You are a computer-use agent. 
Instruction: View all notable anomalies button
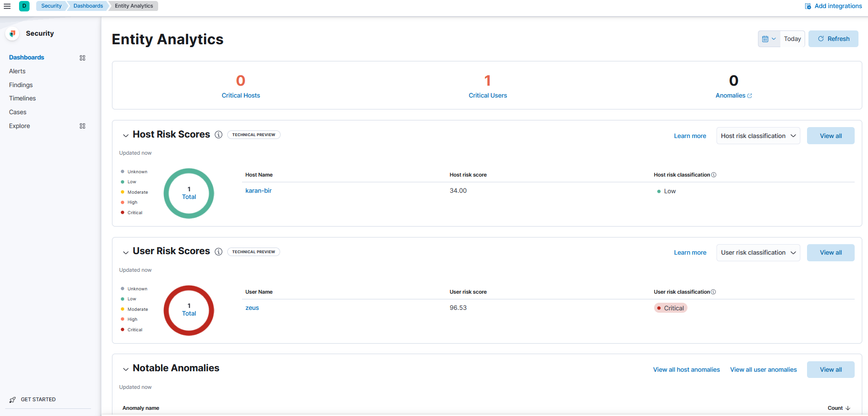[x=830, y=370]
